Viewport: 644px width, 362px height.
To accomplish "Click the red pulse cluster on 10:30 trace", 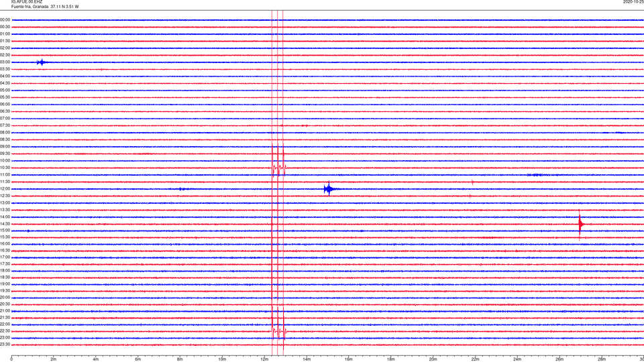I will pos(279,168).
